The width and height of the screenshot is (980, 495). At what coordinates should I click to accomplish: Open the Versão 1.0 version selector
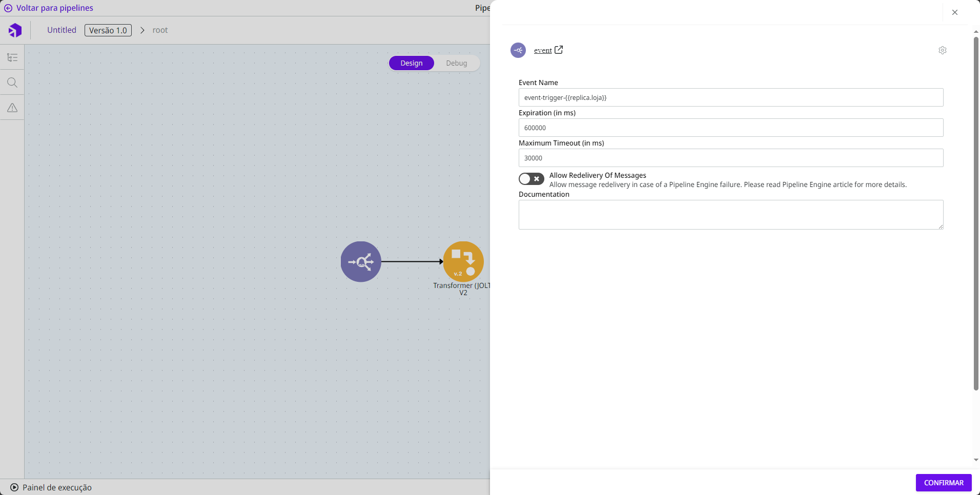coord(108,30)
